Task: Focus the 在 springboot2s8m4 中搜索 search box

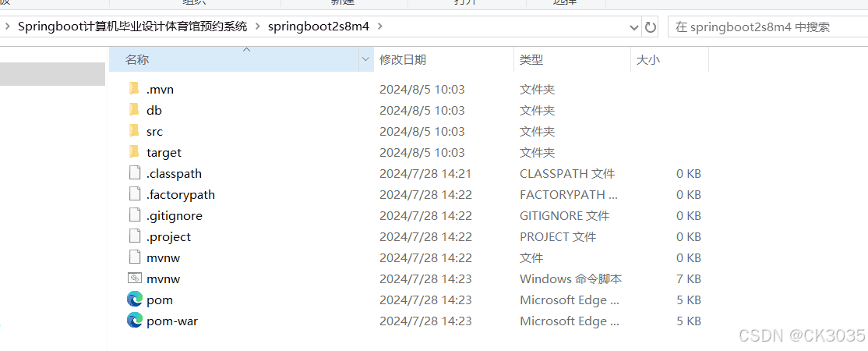Action: point(767,27)
